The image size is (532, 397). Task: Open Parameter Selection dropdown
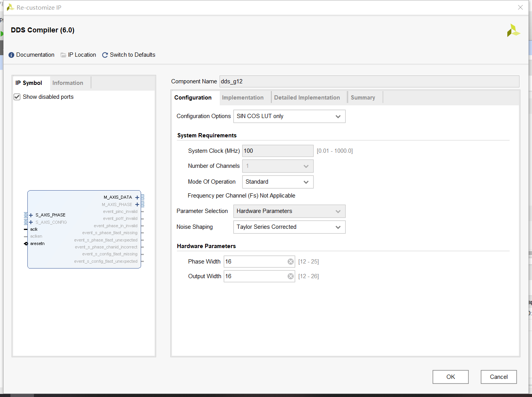coord(290,211)
